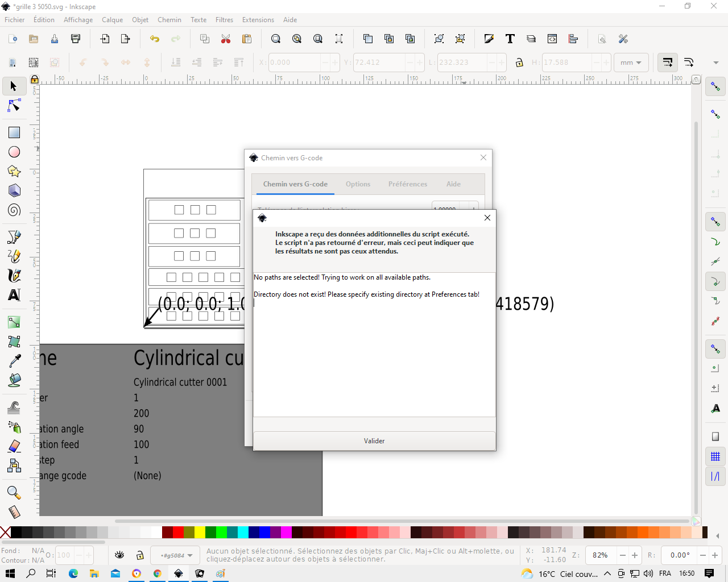
Task: Select the Selector arrow tool
Action: tap(14, 86)
